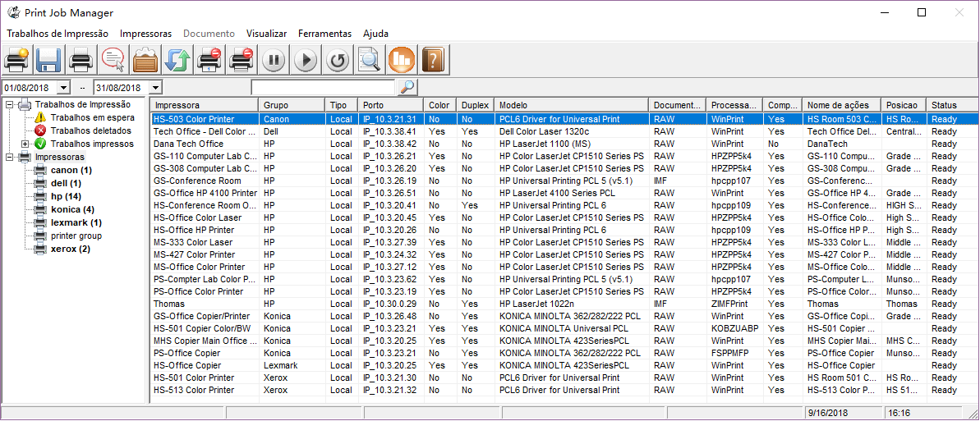The width and height of the screenshot is (980, 421).
Task: Open the brown toolbox settings icon
Action: coord(145,60)
